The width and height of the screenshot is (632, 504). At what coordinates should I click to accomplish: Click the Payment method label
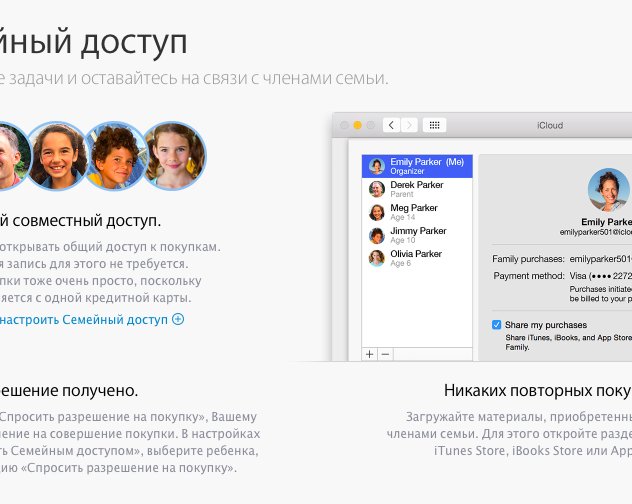529,276
